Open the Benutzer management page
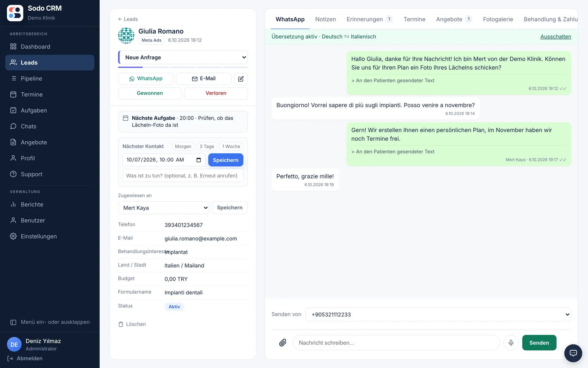 coord(50,220)
